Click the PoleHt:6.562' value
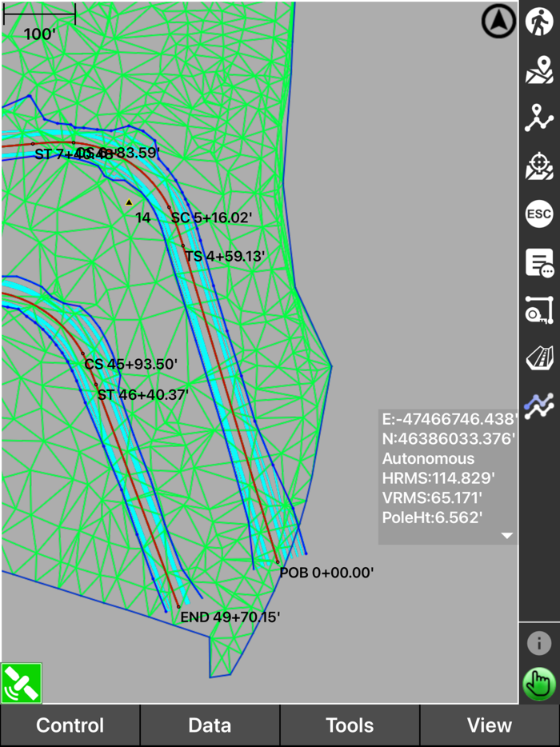 click(x=433, y=517)
